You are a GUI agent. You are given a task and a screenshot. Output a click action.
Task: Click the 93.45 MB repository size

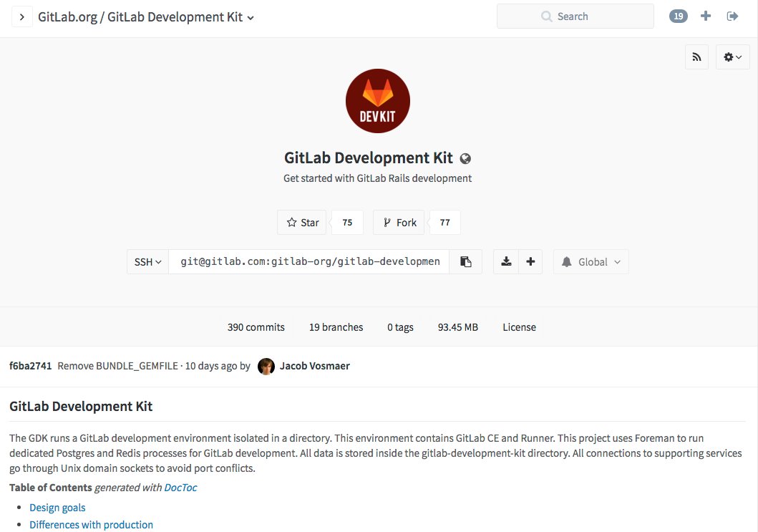click(x=458, y=327)
